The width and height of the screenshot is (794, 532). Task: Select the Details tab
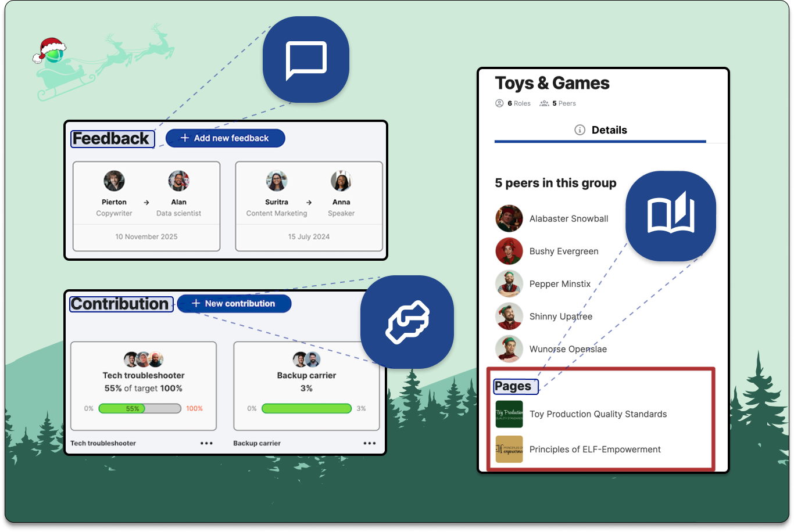tap(609, 130)
